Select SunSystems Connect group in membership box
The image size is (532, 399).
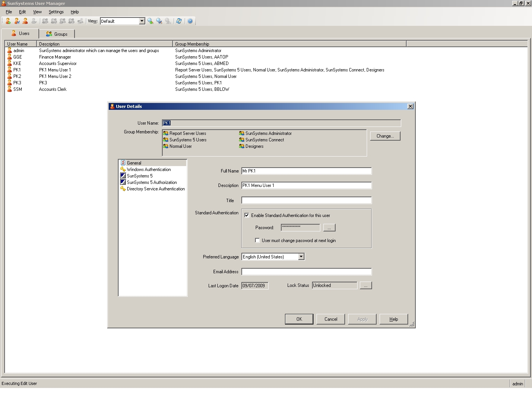(261, 140)
